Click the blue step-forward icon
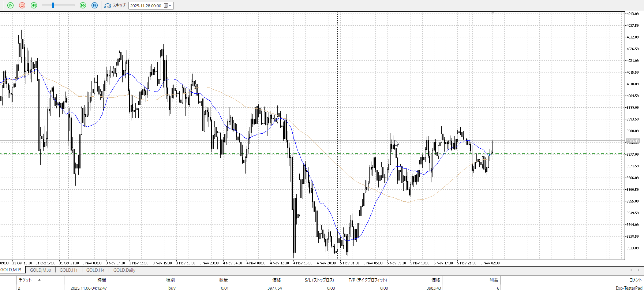This screenshot has width=644, height=290. tap(94, 5)
